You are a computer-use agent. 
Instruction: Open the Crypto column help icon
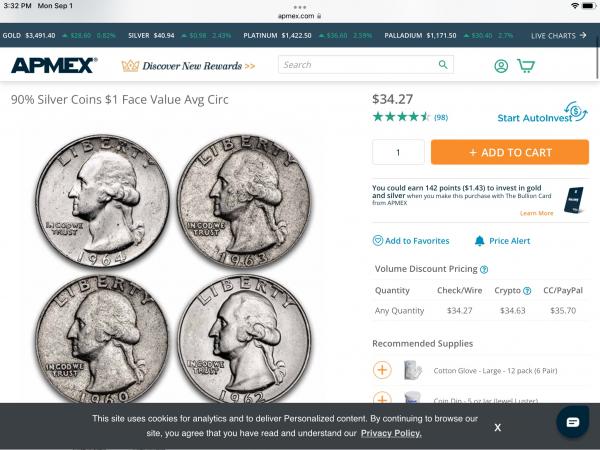[527, 291]
